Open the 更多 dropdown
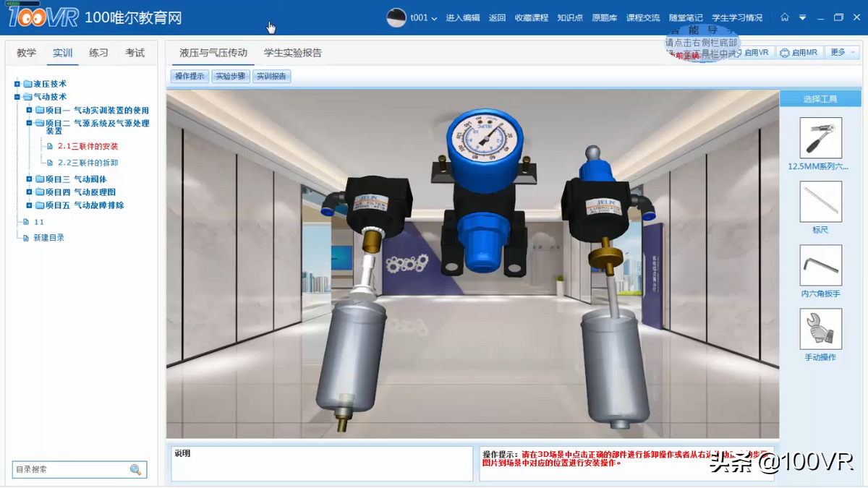The height and width of the screenshot is (488, 868). click(x=843, y=53)
